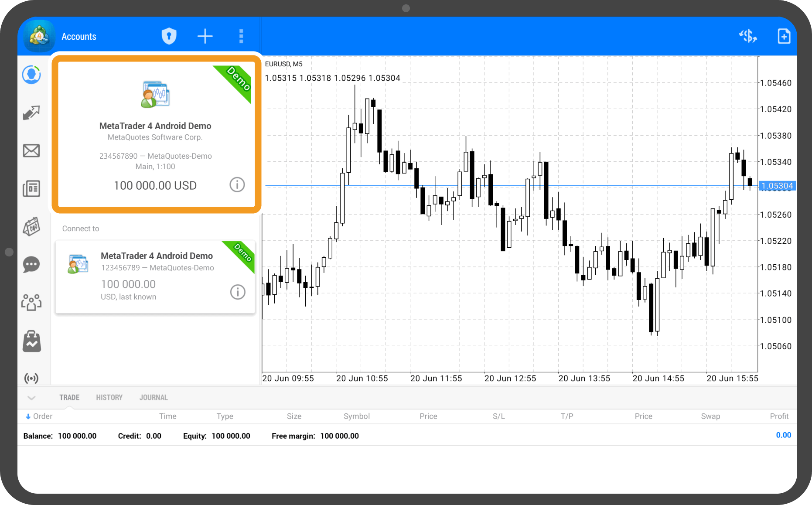
Task: Open the Economic calendar icon in sidebar
Action: click(31, 227)
